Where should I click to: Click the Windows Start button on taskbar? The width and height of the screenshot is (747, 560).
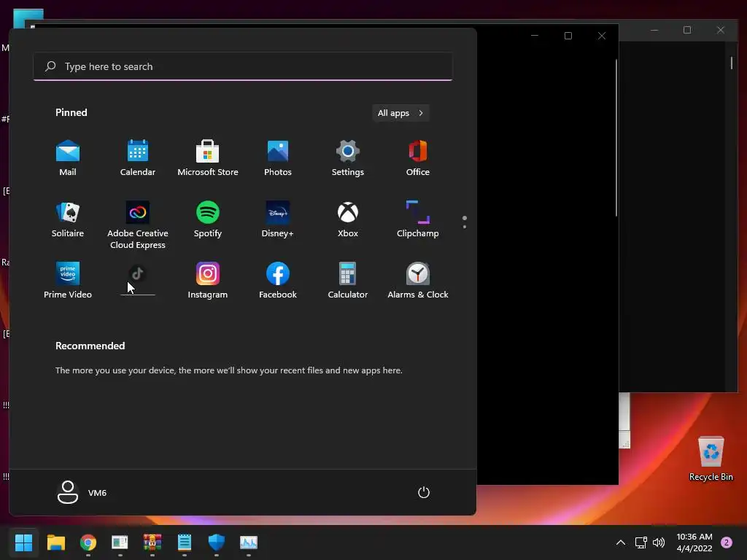pos(23,542)
